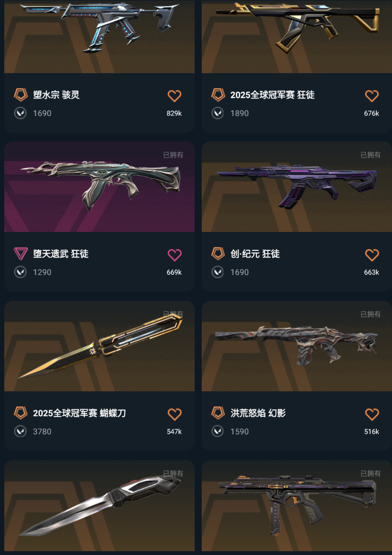This screenshot has width=392, height=555.
Task: Select the 2025全球冠军赛 蝴蝶刀 title
Action: click(x=79, y=413)
